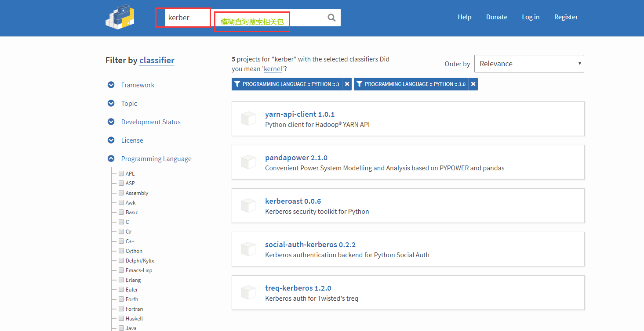644x331 pixels.
Task: Expand the Framework classifier chevron
Action: tap(111, 85)
